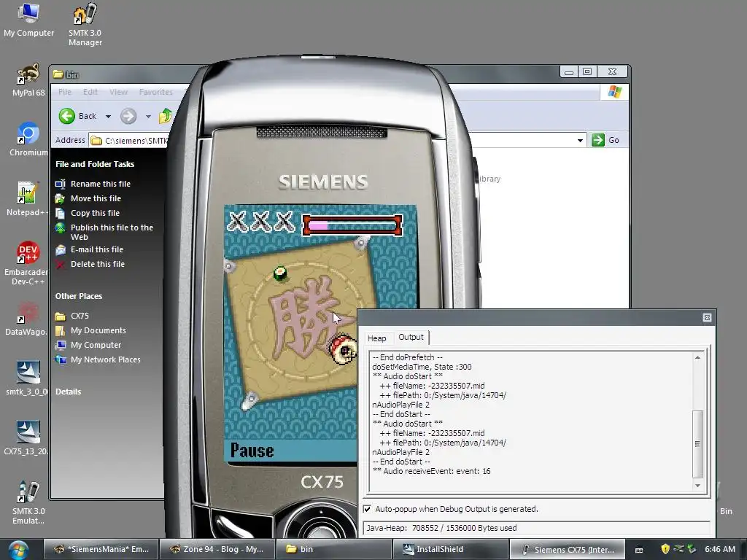Click Rename this file
Image resolution: width=747 pixels, height=560 pixels.
point(101,184)
